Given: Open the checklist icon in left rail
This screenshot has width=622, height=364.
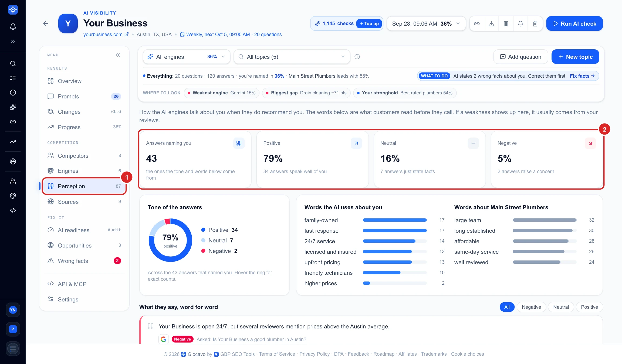Looking at the screenshot, I should click(13, 78).
